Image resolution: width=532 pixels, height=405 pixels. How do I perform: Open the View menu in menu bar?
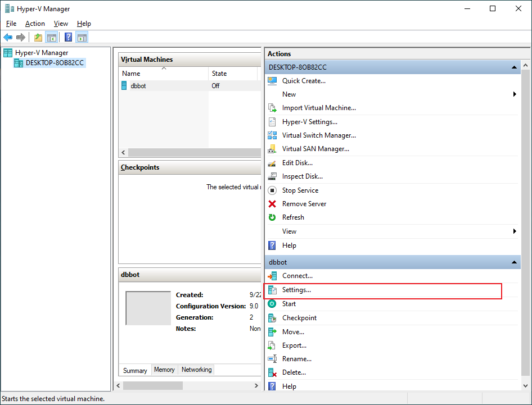[61, 24]
